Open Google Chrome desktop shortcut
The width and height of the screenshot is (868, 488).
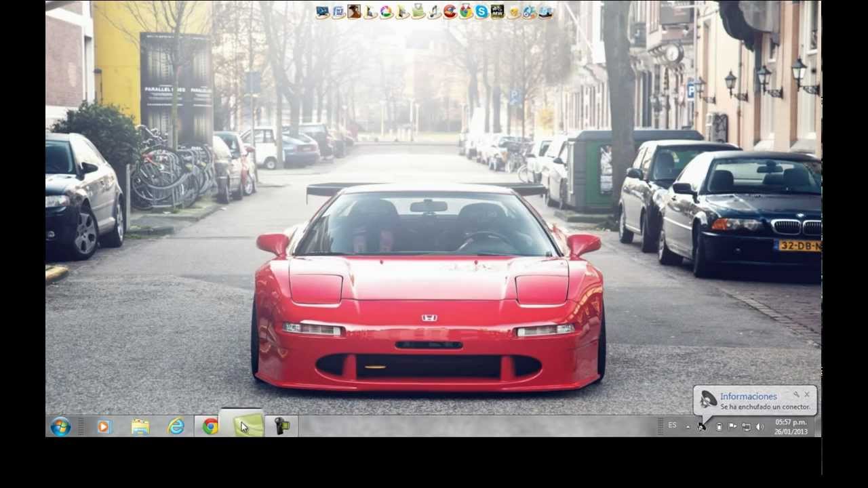[465, 10]
